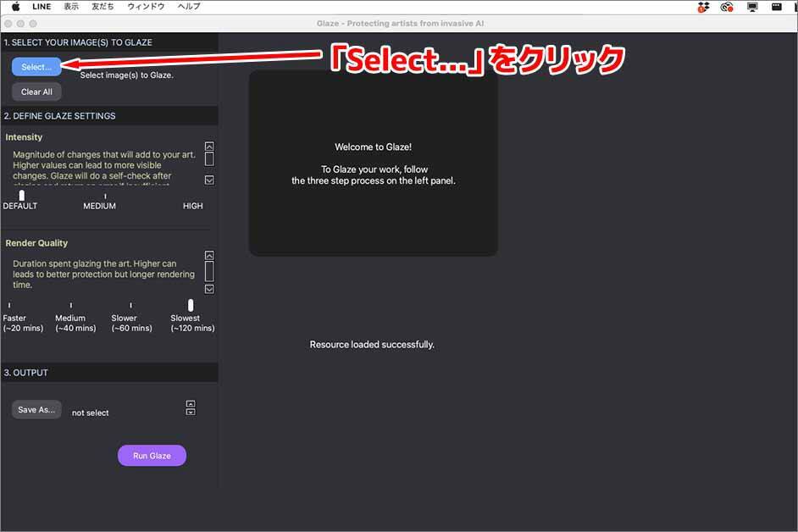Screen dimensions: 798x532
Task: Click the display icon in menu bar
Action: 752,7
